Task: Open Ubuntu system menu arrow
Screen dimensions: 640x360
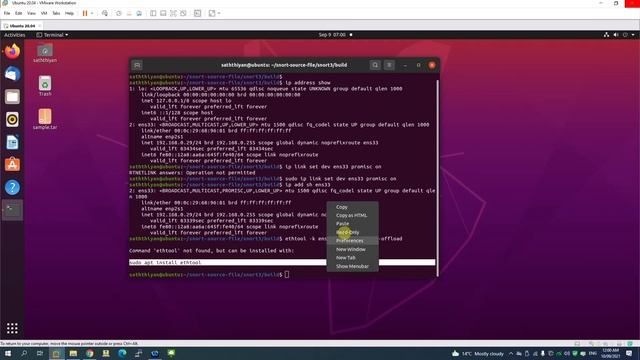Action: click(633, 35)
